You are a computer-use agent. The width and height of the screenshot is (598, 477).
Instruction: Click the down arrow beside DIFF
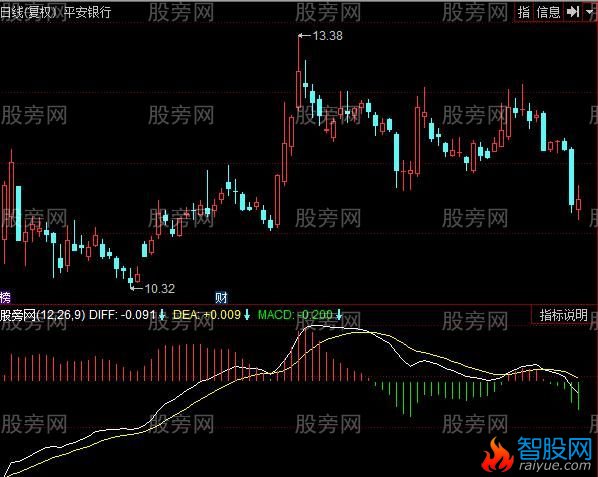click(162, 315)
